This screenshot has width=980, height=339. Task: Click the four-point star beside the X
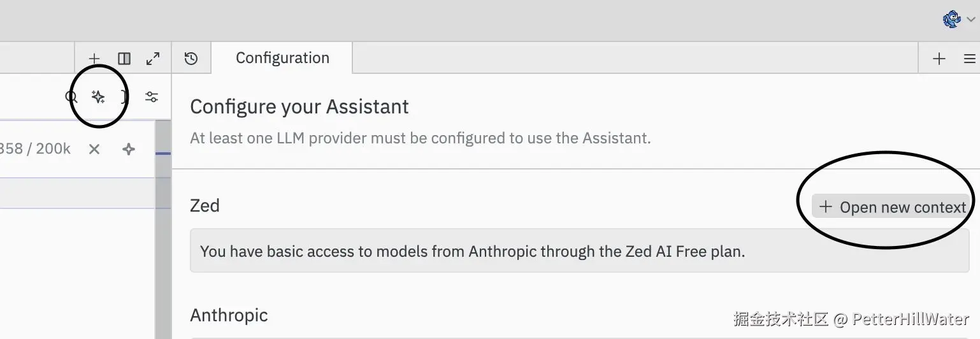tap(129, 149)
